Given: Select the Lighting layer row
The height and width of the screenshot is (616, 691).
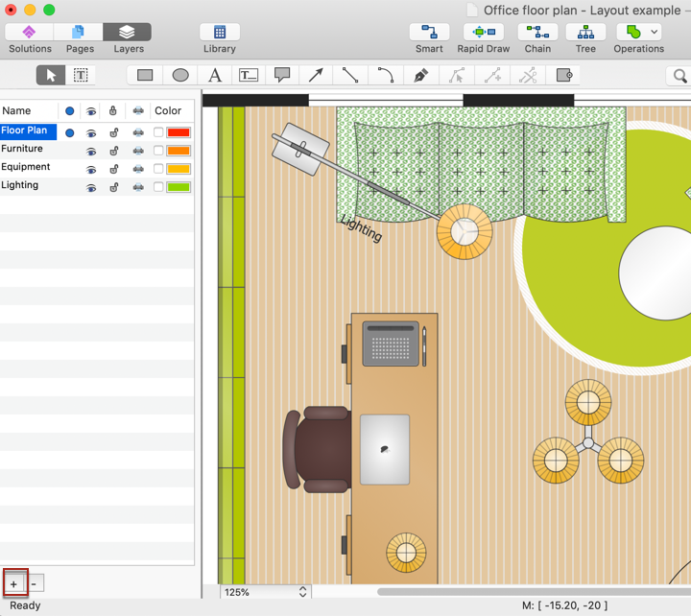Looking at the screenshot, I should pyautogui.click(x=20, y=185).
